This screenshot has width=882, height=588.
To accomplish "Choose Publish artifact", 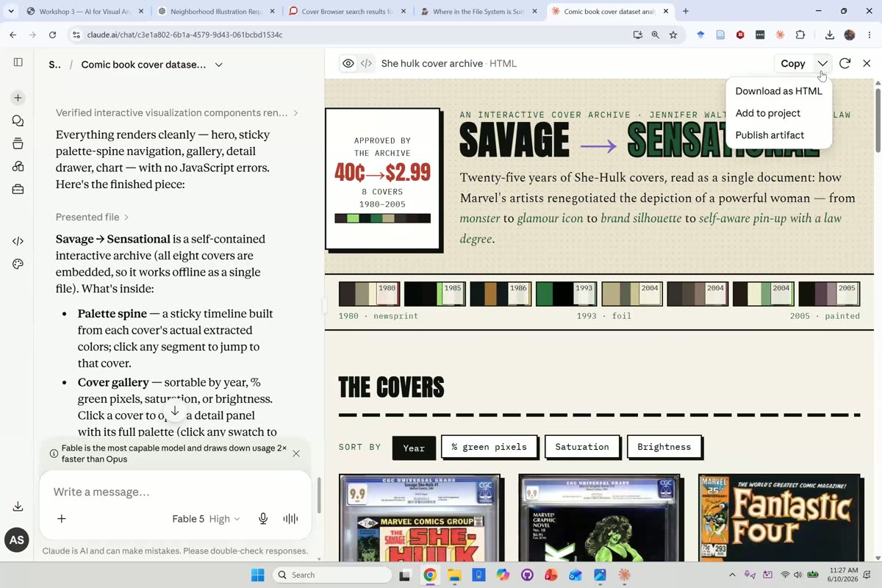I will [x=779, y=135].
